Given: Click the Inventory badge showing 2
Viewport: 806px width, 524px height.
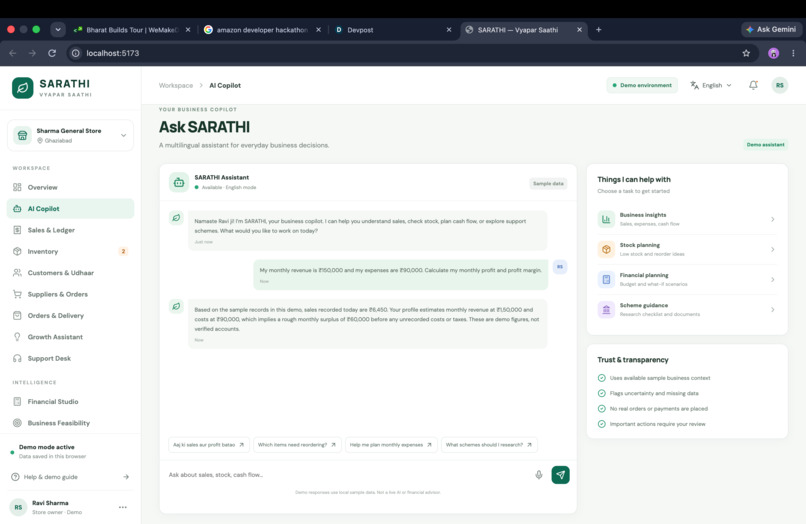Looking at the screenshot, I should [123, 251].
